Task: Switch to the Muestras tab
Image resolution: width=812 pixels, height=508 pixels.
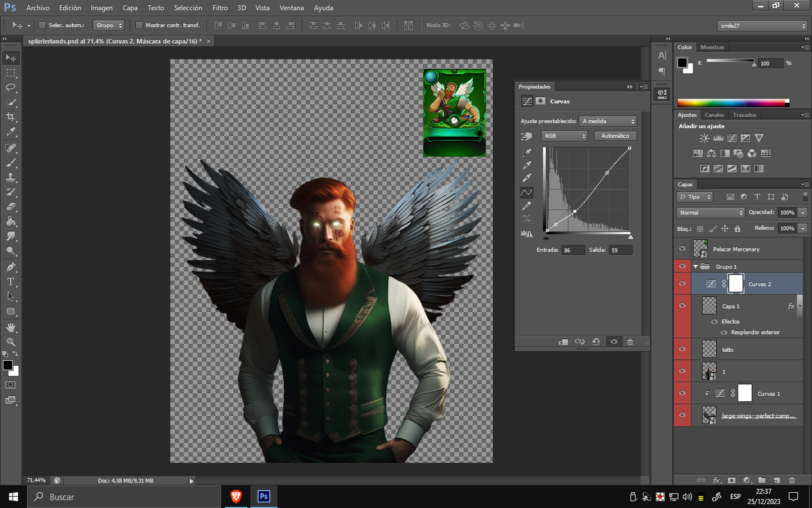Action: pos(712,47)
